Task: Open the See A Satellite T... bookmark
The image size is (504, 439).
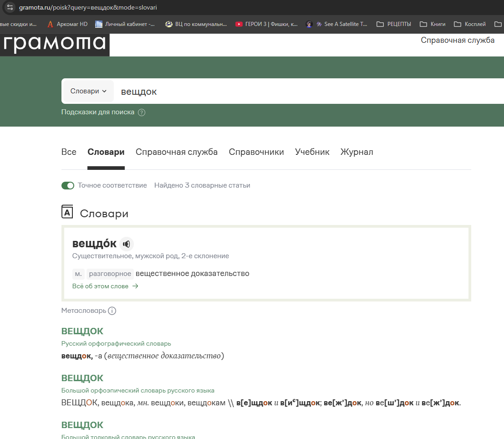Action: [336, 24]
